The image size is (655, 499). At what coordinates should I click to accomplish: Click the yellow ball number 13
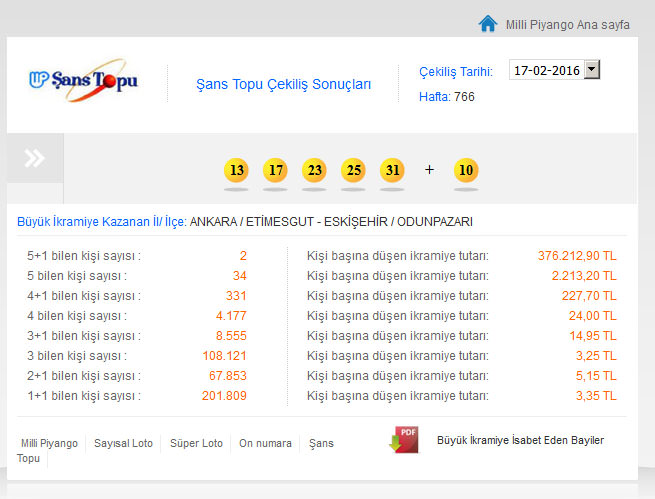pyautogui.click(x=236, y=170)
